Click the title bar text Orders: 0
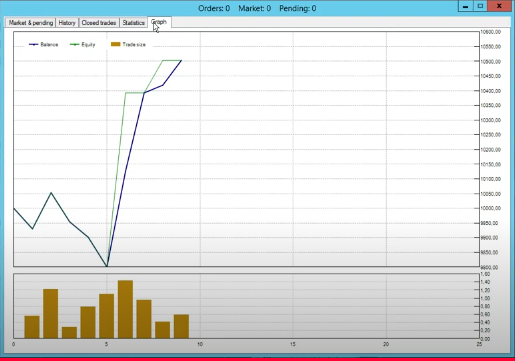 point(214,8)
